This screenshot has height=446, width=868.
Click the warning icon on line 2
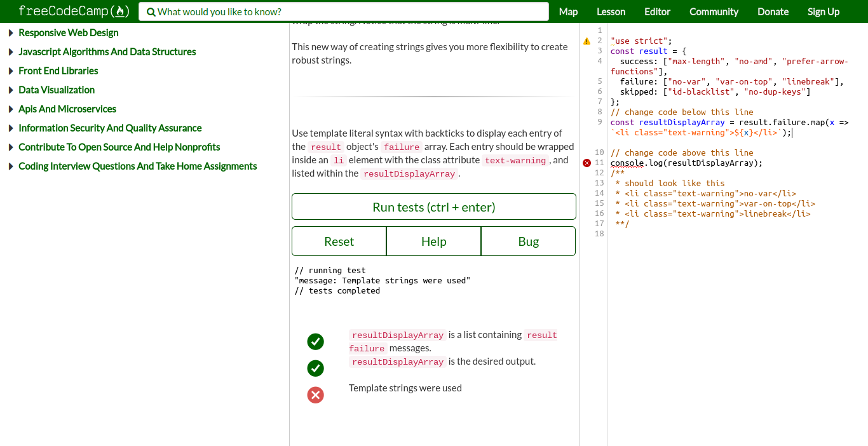[587, 41]
